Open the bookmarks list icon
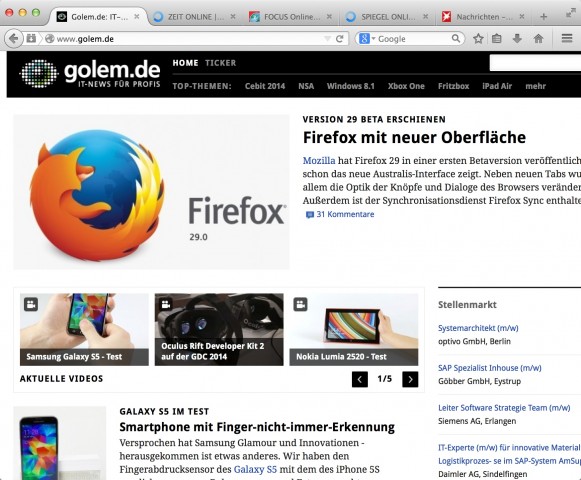 497,39
